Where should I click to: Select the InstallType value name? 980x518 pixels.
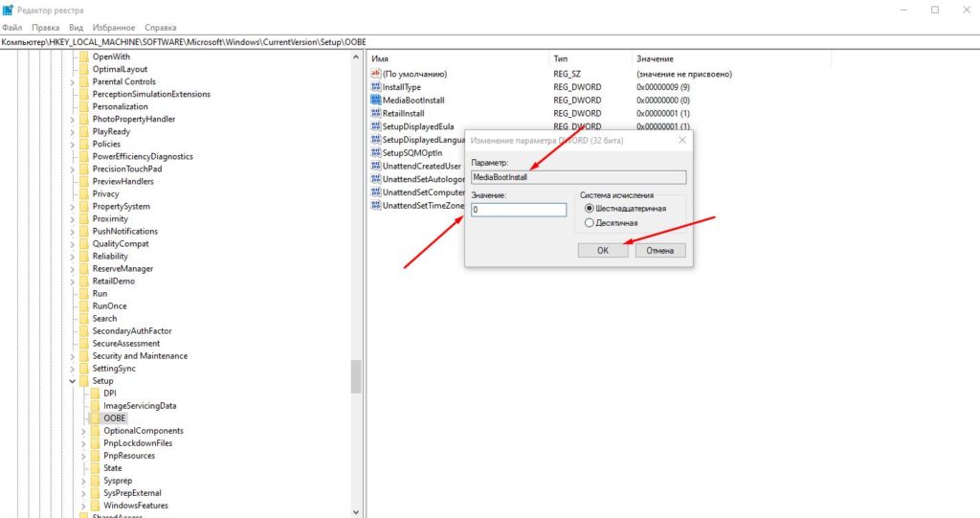(x=402, y=87)
